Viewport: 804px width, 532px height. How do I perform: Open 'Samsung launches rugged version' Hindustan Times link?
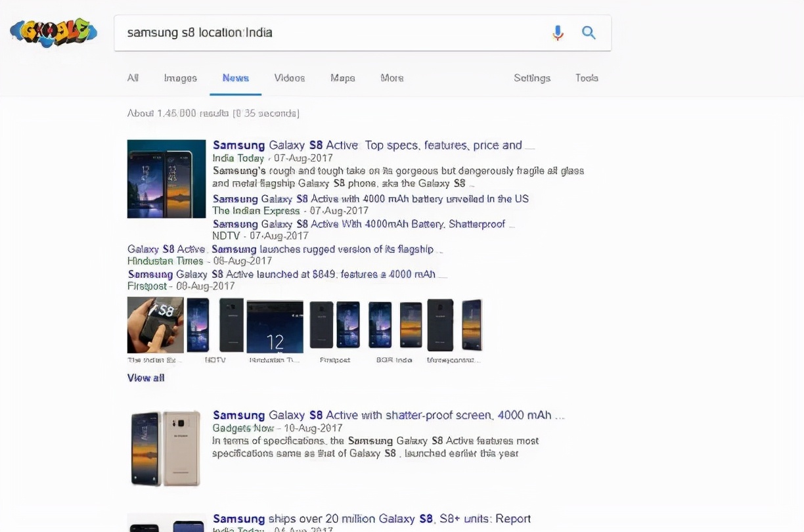click(x=285, y=249)
